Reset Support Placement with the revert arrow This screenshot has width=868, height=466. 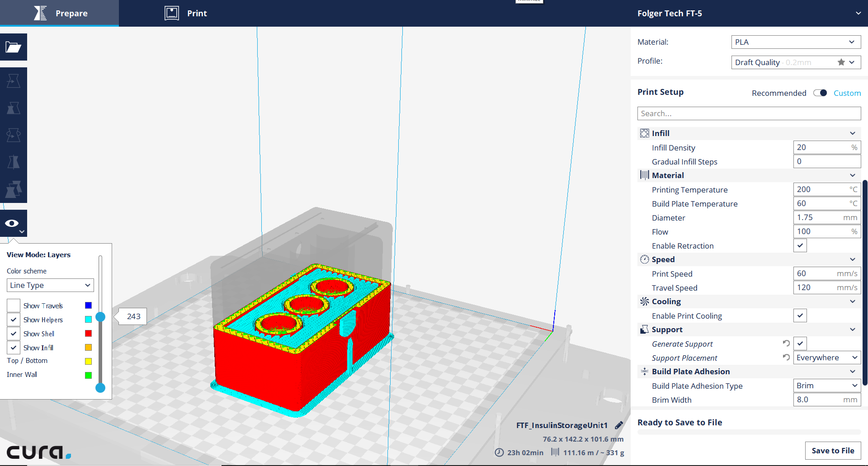tap(786, 358)
